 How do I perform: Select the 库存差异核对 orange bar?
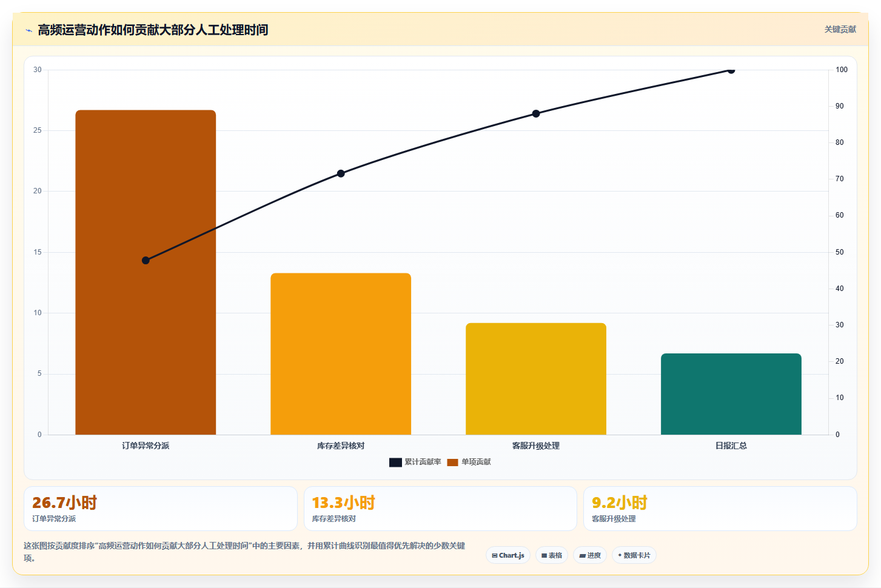coord(341,354)
